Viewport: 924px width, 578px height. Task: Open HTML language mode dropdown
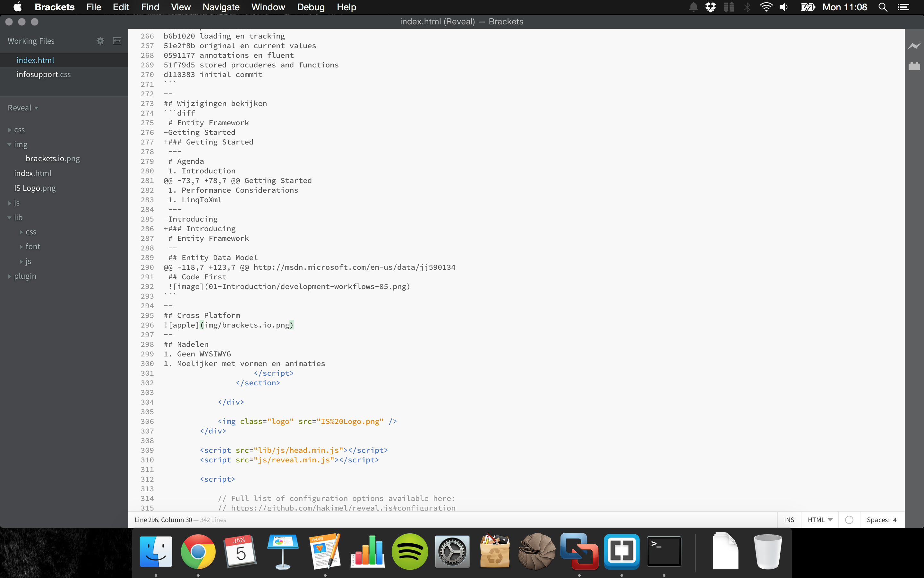point(819,520)
